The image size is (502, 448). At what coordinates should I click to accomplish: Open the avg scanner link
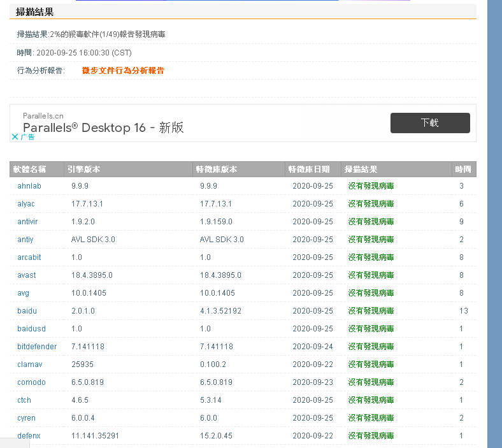pyautogui.click(x=24, y=293)
